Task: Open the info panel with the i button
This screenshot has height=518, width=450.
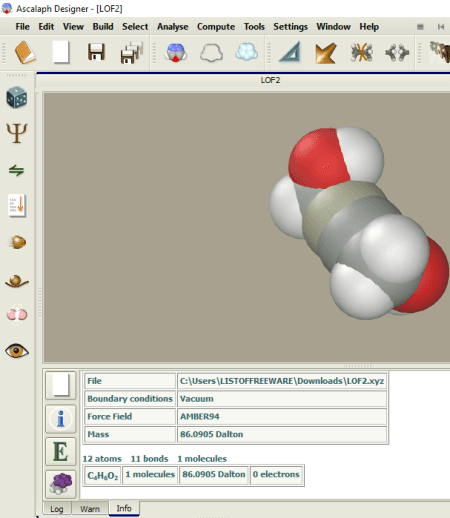Action: click(61, 419)
